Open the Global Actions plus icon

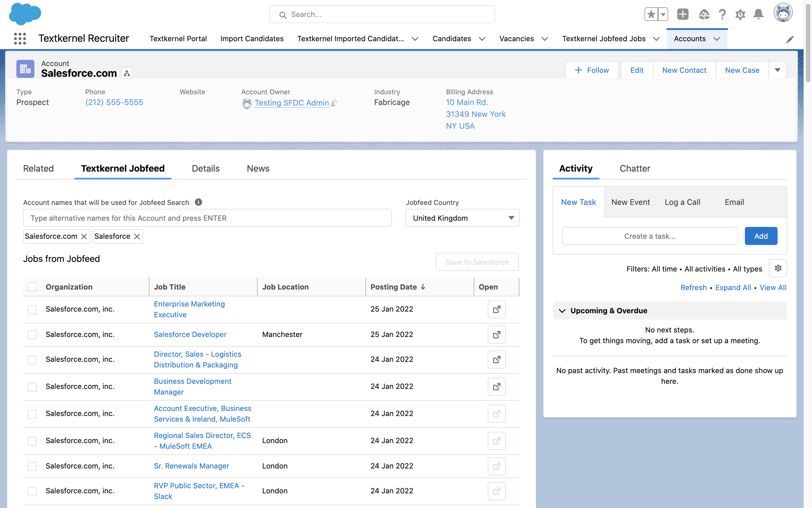click(683, 14)
